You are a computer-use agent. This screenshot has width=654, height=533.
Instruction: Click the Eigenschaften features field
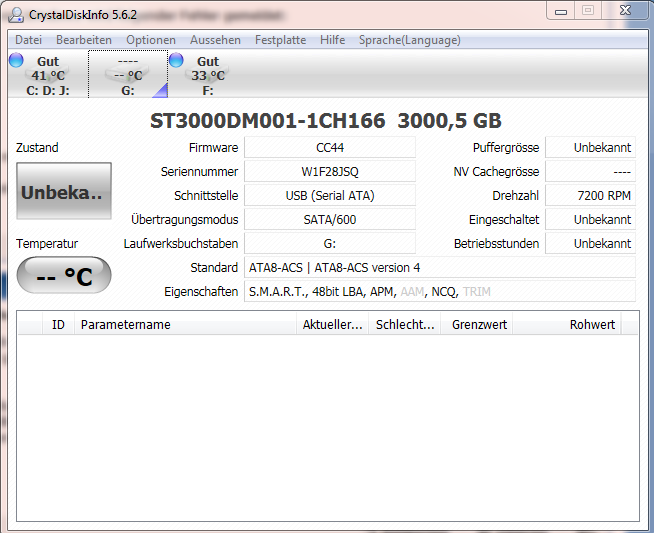click(x=440, y=292)
